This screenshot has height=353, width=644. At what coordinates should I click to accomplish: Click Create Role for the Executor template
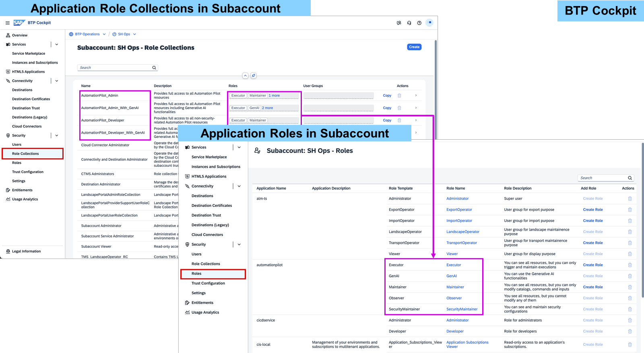pos(593,265)
